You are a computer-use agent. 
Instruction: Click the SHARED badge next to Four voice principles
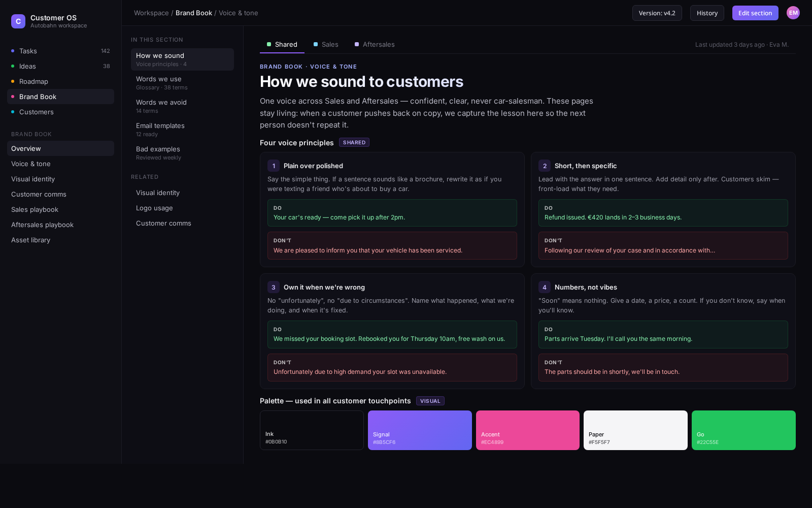point(354,143)
